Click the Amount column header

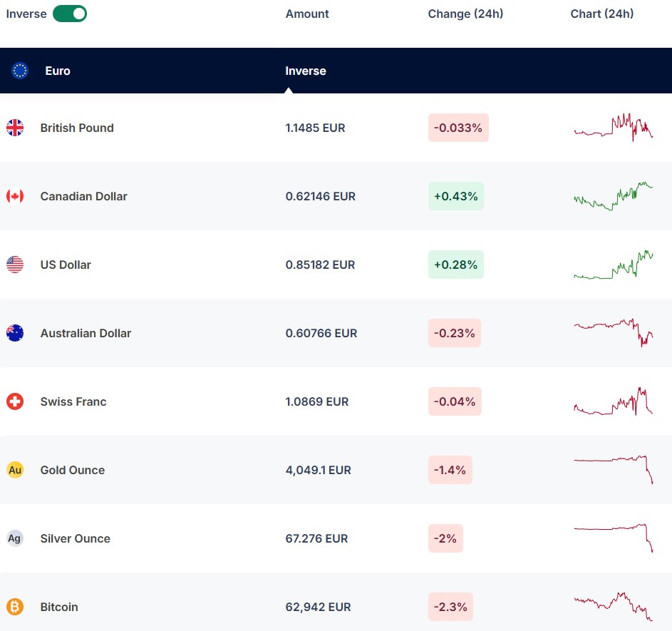tap(307, 14)
